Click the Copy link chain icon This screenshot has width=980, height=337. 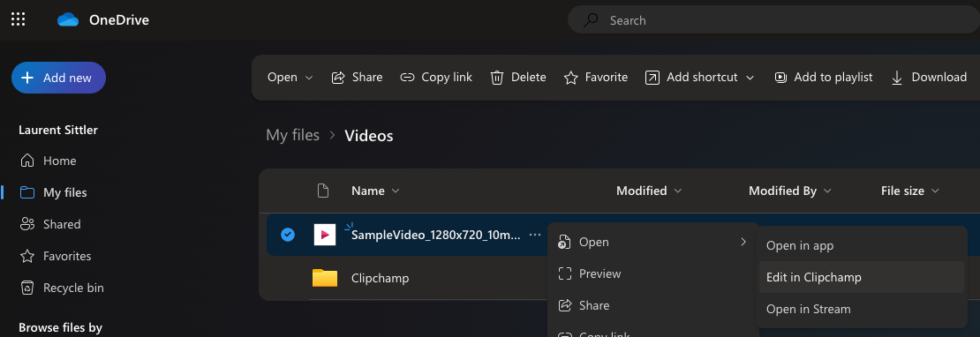408,78
